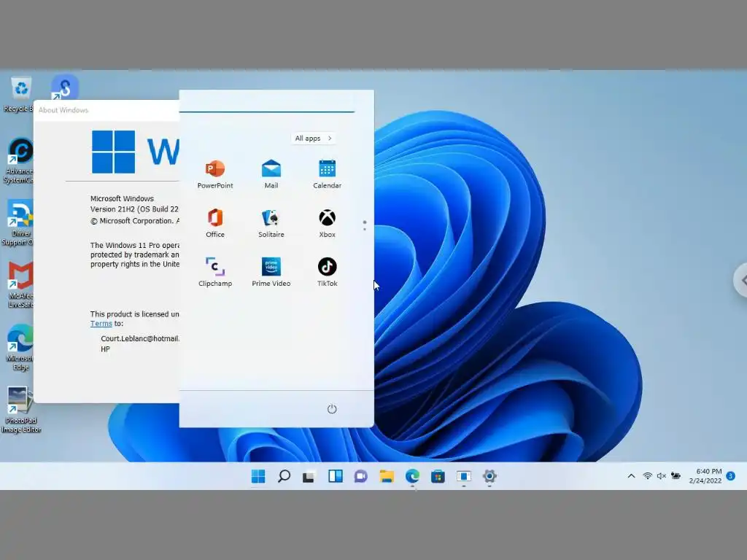Select Advanced SystemCare desktop shortcut
This screenshot has height=560, width=747.
[19, 160]
